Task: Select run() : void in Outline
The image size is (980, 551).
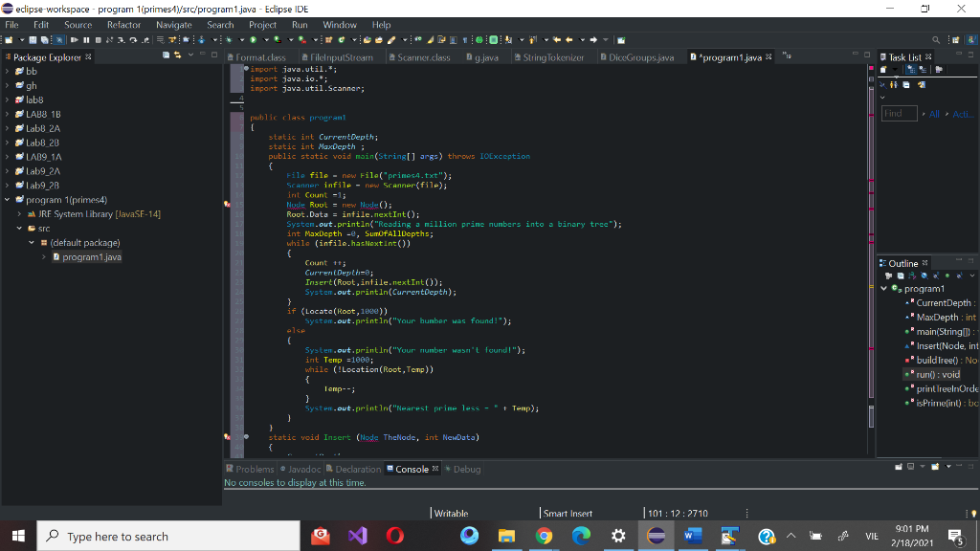Action: (938, 374)
